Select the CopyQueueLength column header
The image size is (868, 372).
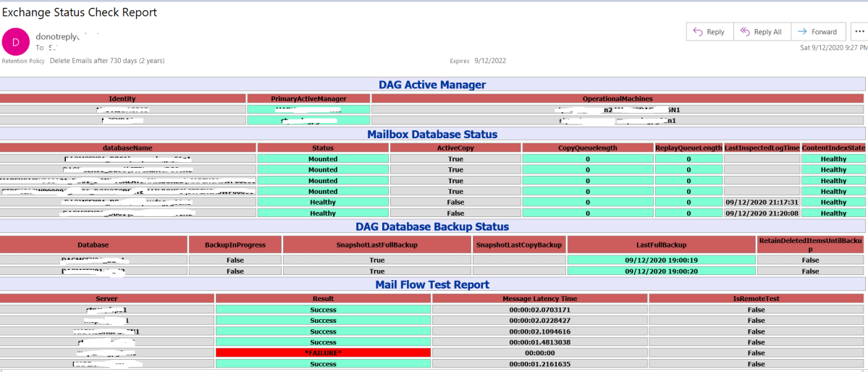pos(587,148)
